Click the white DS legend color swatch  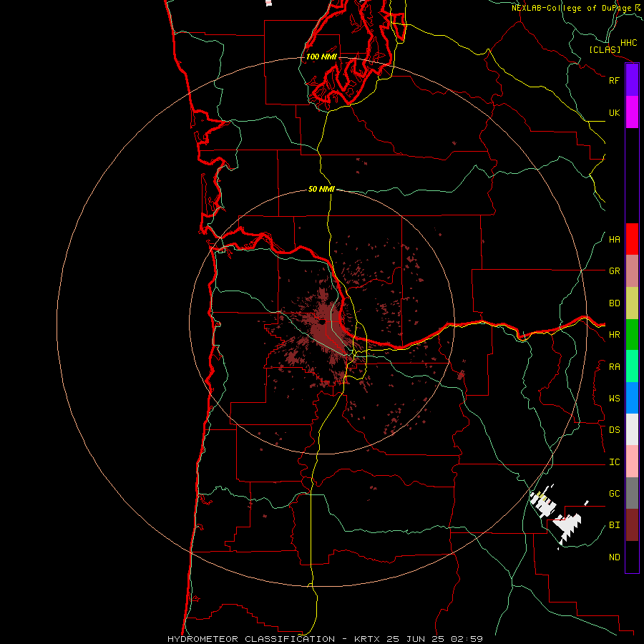click(632, 429)
